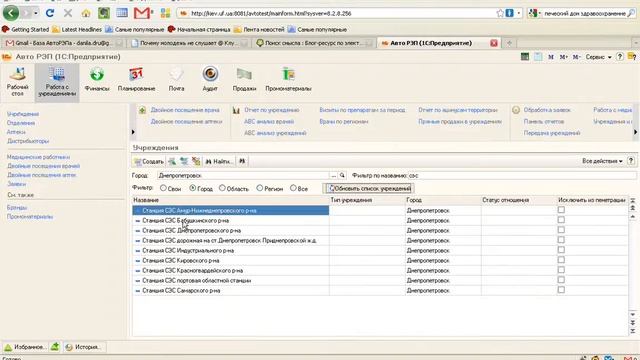Open a new browser tab
The width and height of the screenshot is (640, 360).
point(509,43)
